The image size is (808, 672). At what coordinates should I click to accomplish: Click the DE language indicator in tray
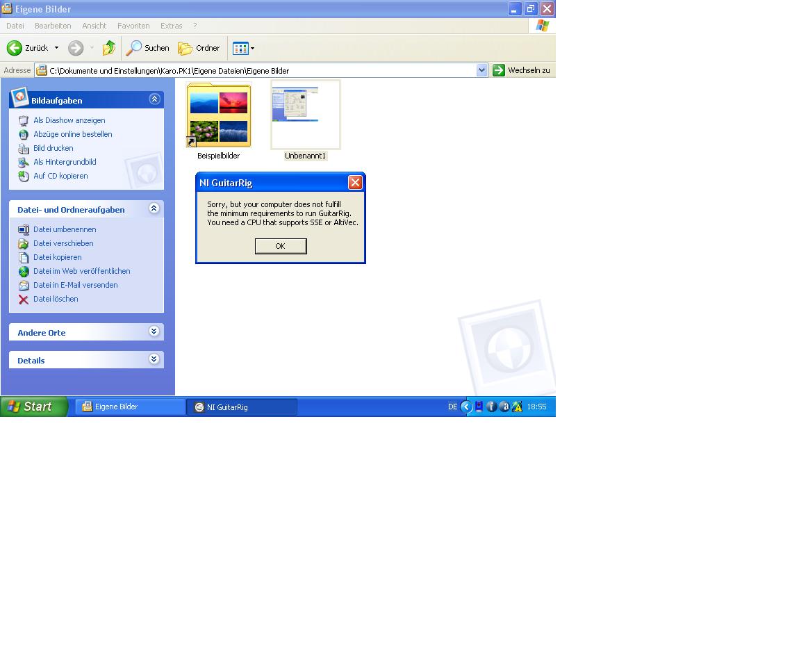point(452,407)
